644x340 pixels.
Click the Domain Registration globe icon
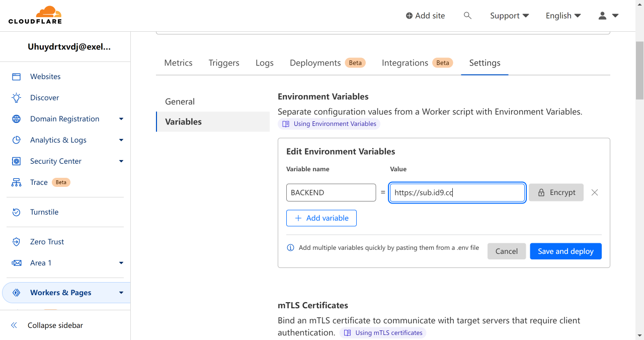pos(17,119)
